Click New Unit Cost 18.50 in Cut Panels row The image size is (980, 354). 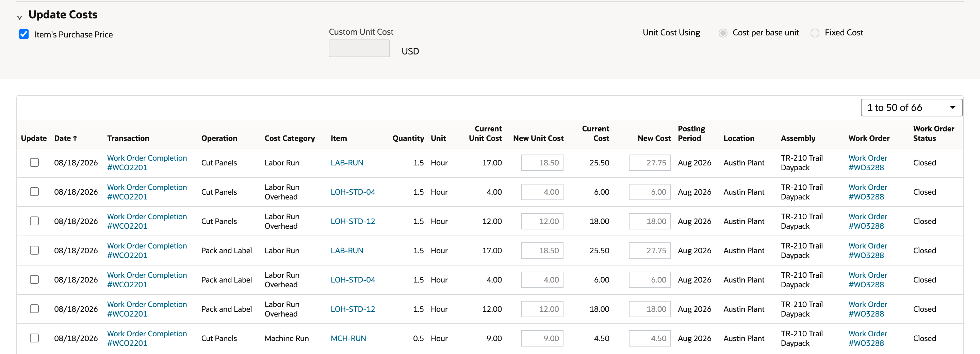542,163
